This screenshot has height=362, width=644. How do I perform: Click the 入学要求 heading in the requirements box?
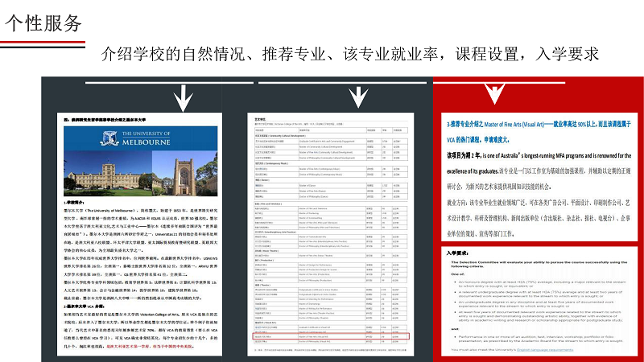458,253
